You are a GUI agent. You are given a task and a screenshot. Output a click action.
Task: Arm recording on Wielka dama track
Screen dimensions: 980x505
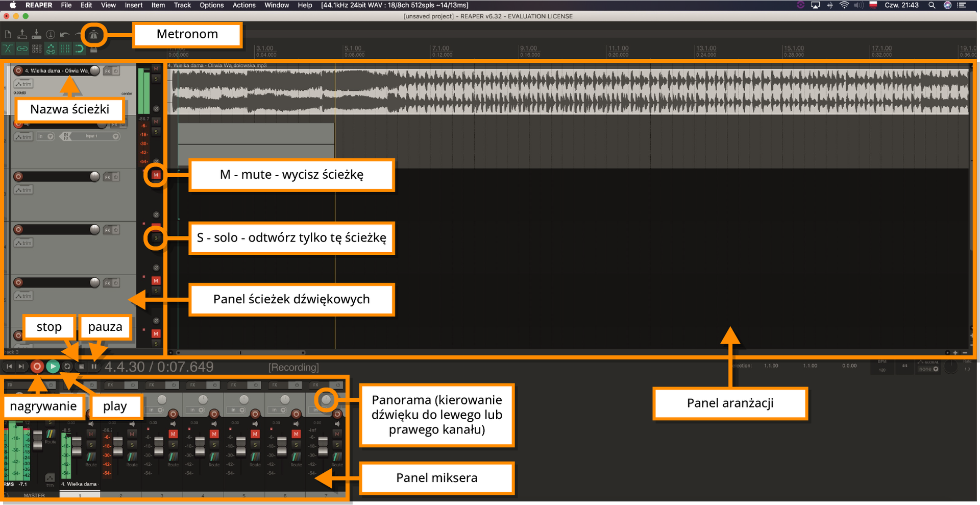(x=18, y=71)
